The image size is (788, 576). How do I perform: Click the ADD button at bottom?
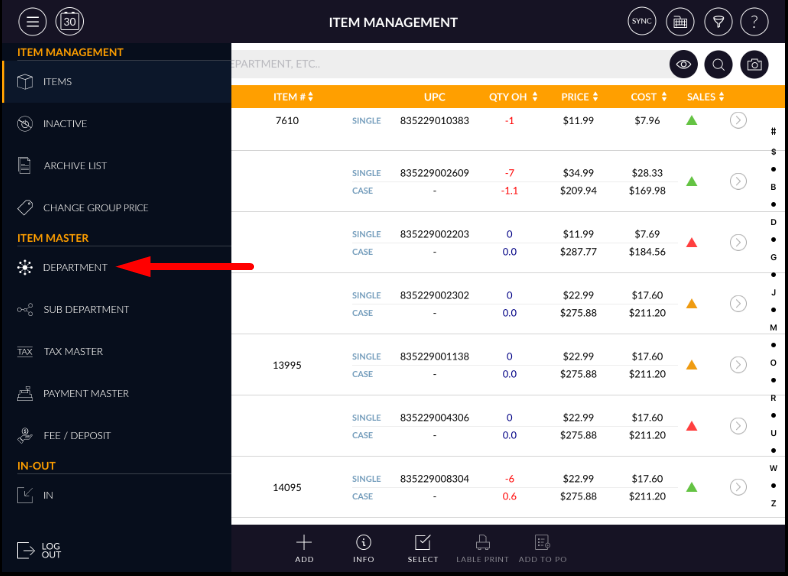(304, 548)
